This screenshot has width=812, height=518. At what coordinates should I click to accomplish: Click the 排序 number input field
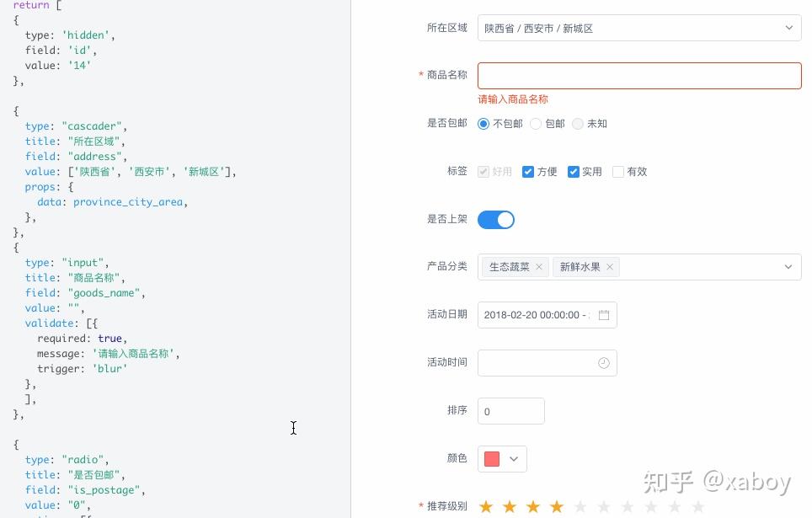coord(511,411)
